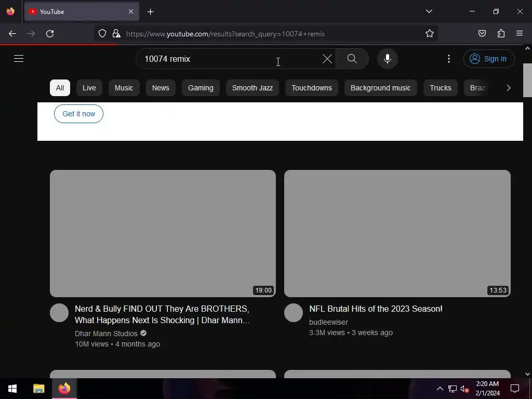Click the 13:53 video thumbnail
This screenshot has height=399, width=532.
[397, 233]
